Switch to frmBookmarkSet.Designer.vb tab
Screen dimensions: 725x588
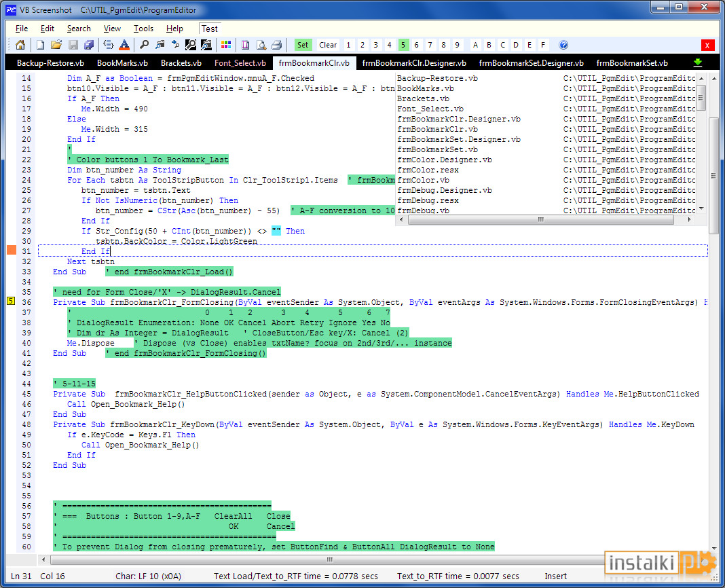click(x=531, y=63)
